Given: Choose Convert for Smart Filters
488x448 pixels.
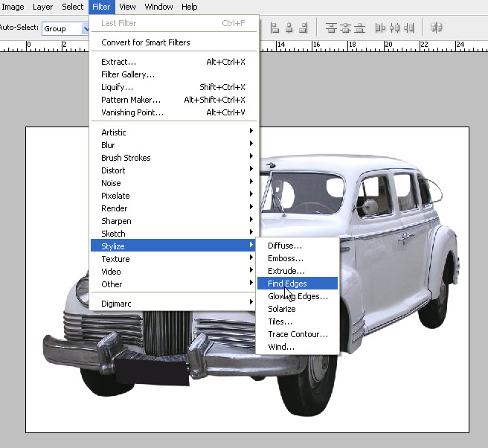Looking at the screenshot, I should [x=145, y=42].
